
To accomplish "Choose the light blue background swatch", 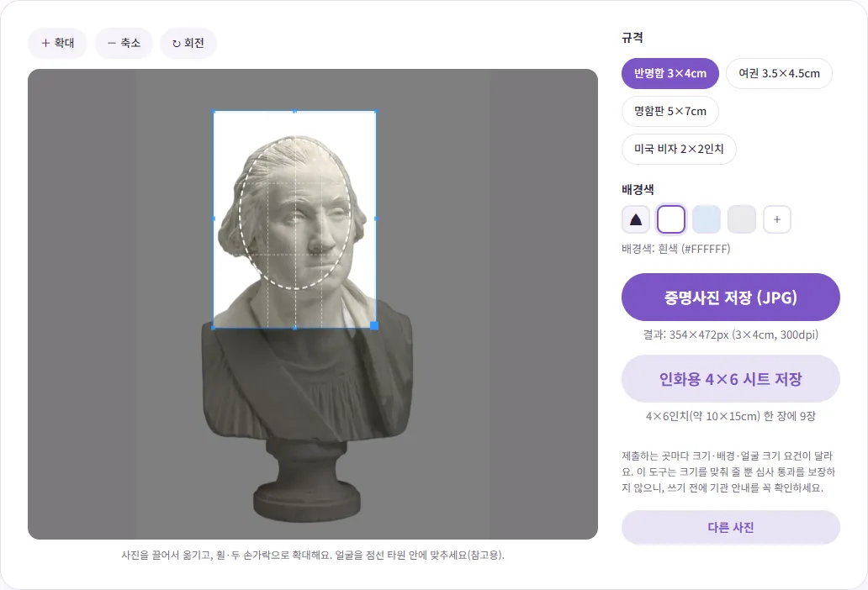I will click(707, 219).
